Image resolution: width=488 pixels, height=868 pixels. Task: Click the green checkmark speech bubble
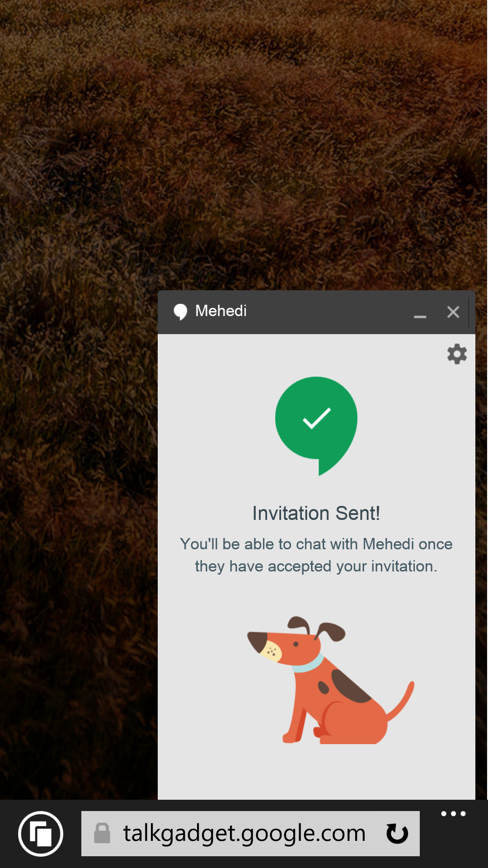pos(316,426)
